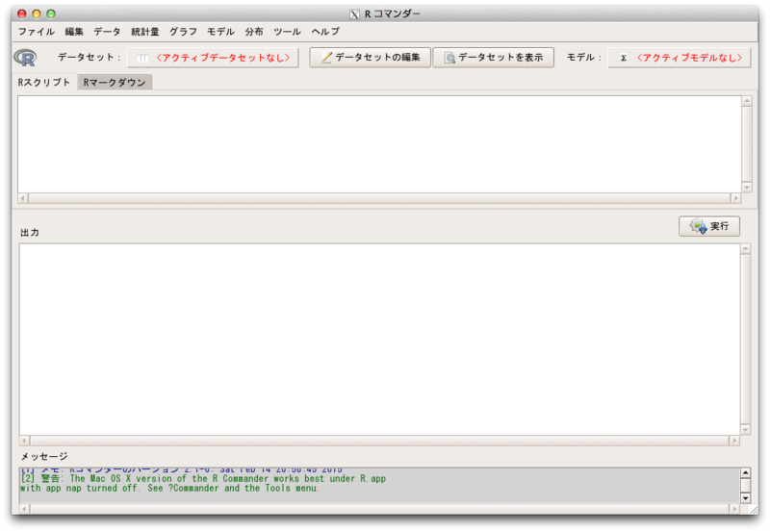Viewport: 770px width, 532px height.
Task: Switch to the Rマークダウン tab
Action: pyautogui.click(x=115, y=82)
